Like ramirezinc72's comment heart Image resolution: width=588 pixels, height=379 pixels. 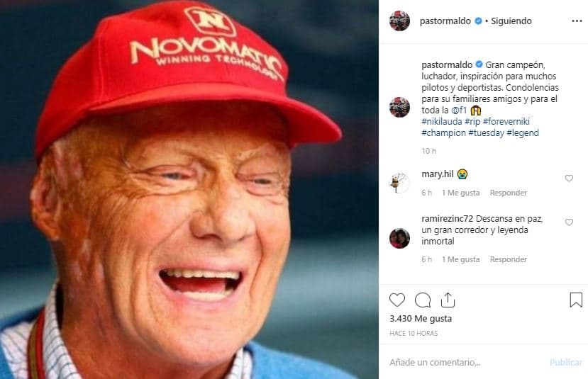click(x=569, y=222)
